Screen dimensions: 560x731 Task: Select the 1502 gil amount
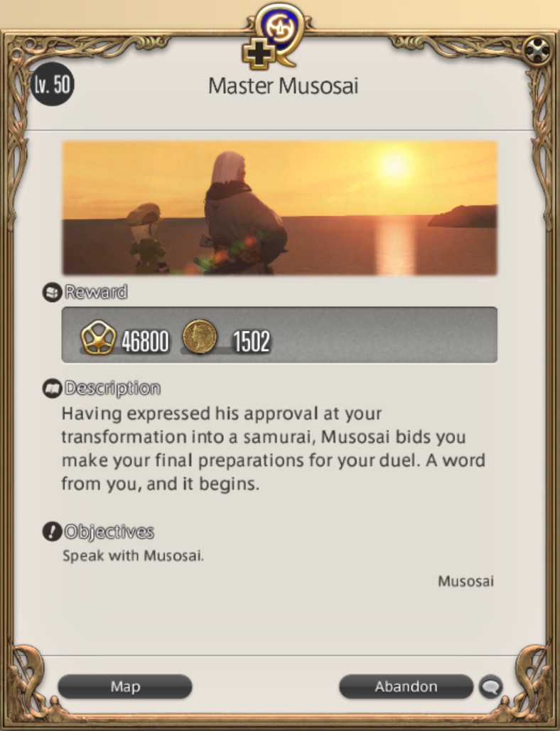click(x=252, y=341)
